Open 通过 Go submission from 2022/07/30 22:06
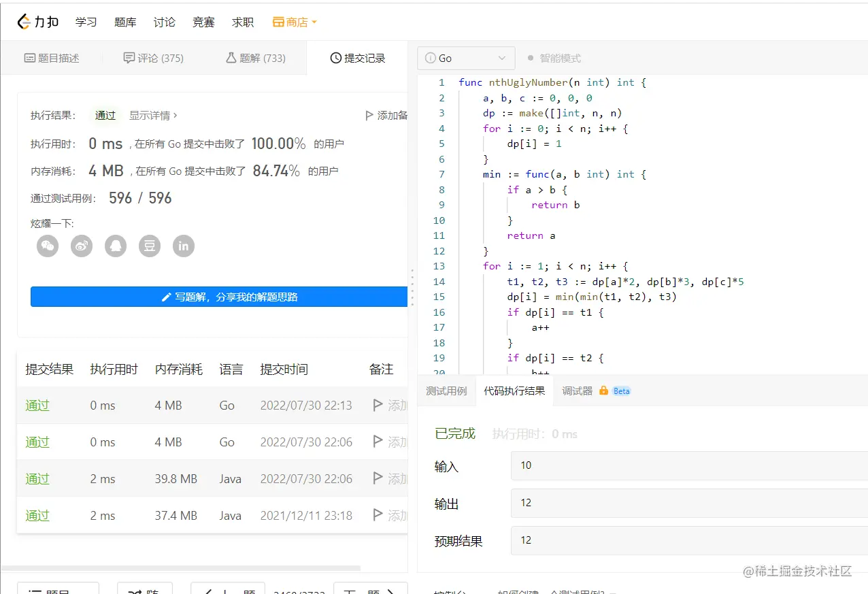This screenshot has height=594, width=868. coord(37,442)
